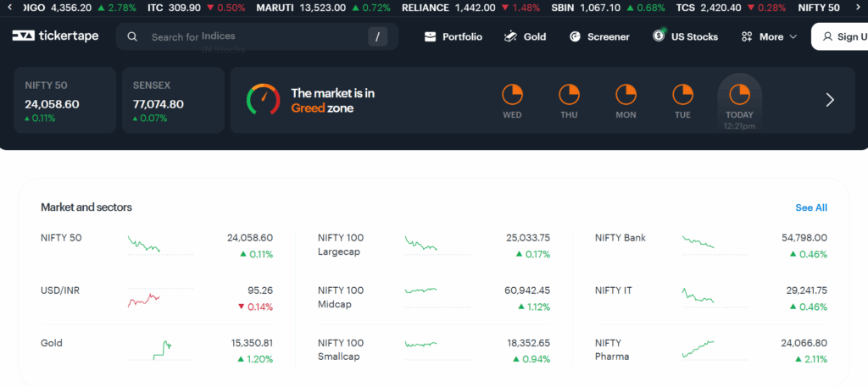Click SBIN in the ticker bar
868x387 pixels.
pos(609,8)
